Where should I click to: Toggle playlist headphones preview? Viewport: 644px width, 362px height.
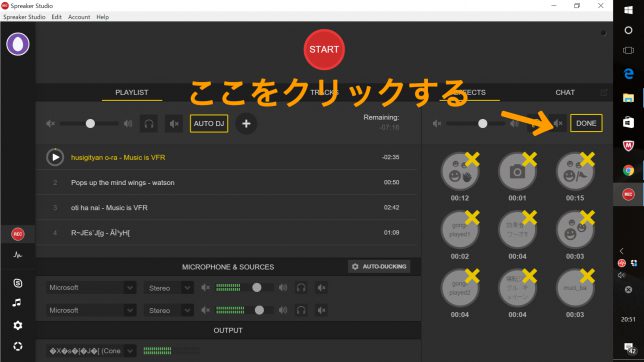pos(149,124)
